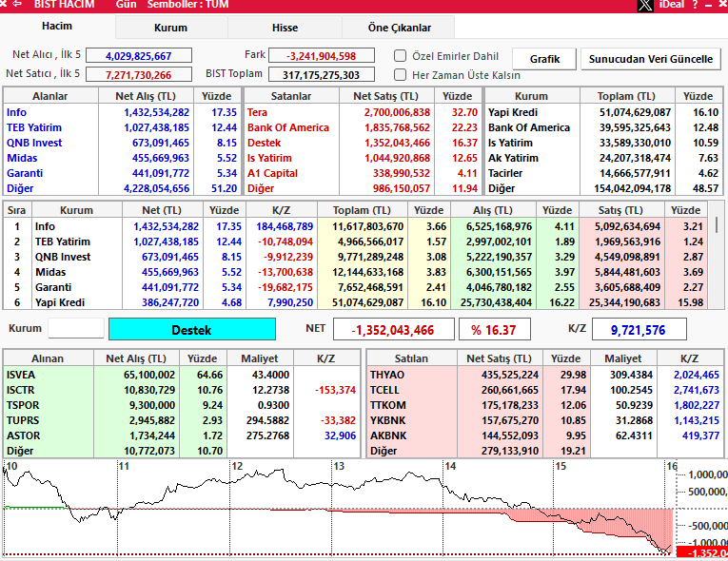The width and height of the screenshot is (728, 561).
Task: Select TTKOM in the Satılan list
Action: coord(388,405)
